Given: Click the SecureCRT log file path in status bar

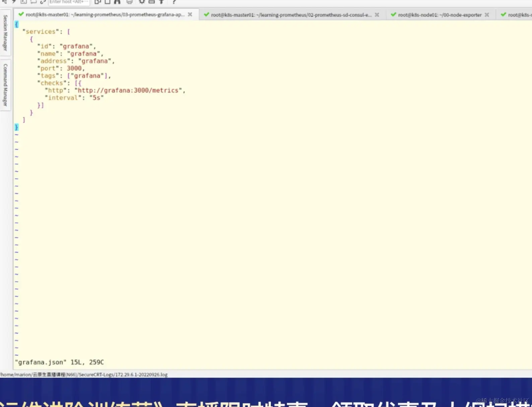Looking at the screenshot, I should coord(84,375).
